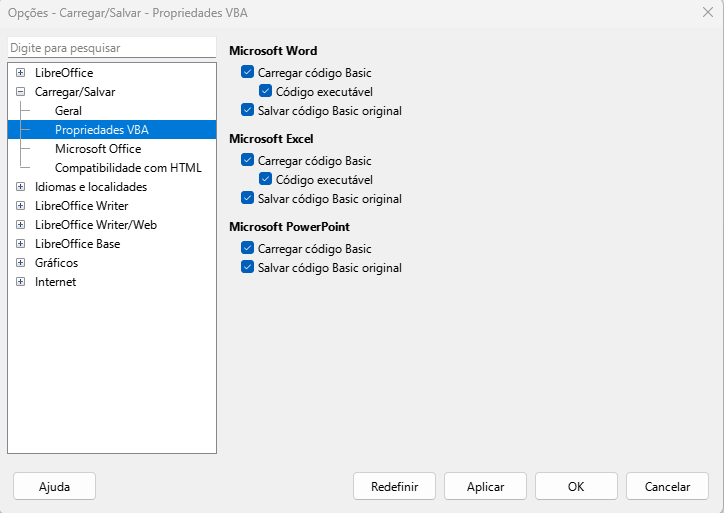Click the Cancelar button
The width and height of the screenshot is (724, 513).
pyautogui.click(x=667, y=486)
